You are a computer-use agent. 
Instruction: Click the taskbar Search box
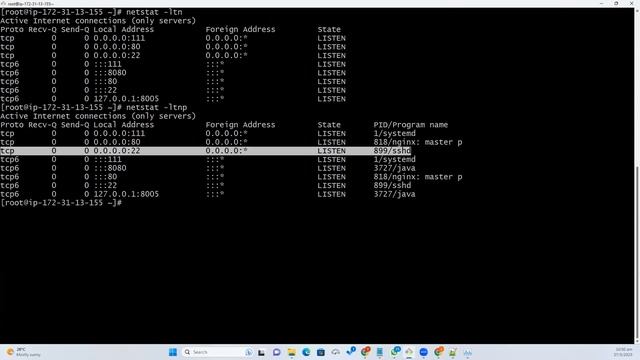coord(218,352)
